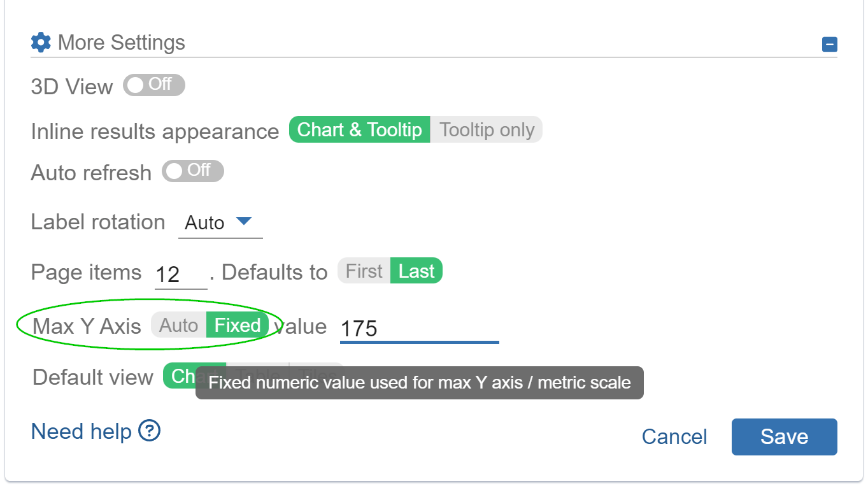Click the Max Y Axis value field

coord(418,328)
